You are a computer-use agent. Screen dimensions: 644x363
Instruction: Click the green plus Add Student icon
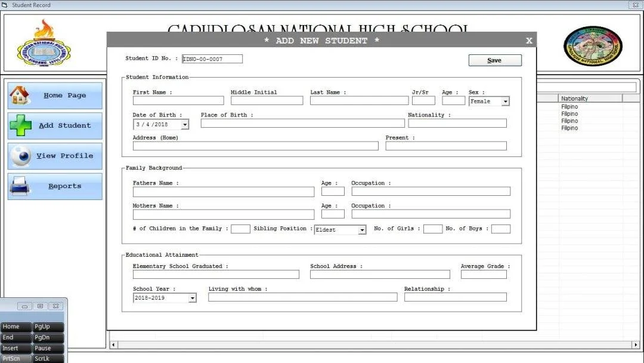20,125
